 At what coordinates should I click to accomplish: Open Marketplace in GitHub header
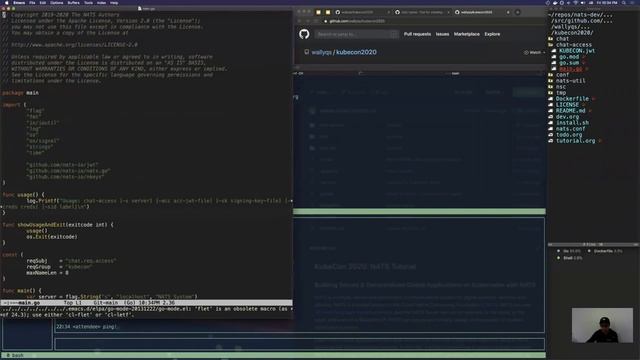[x=467, y=34]
